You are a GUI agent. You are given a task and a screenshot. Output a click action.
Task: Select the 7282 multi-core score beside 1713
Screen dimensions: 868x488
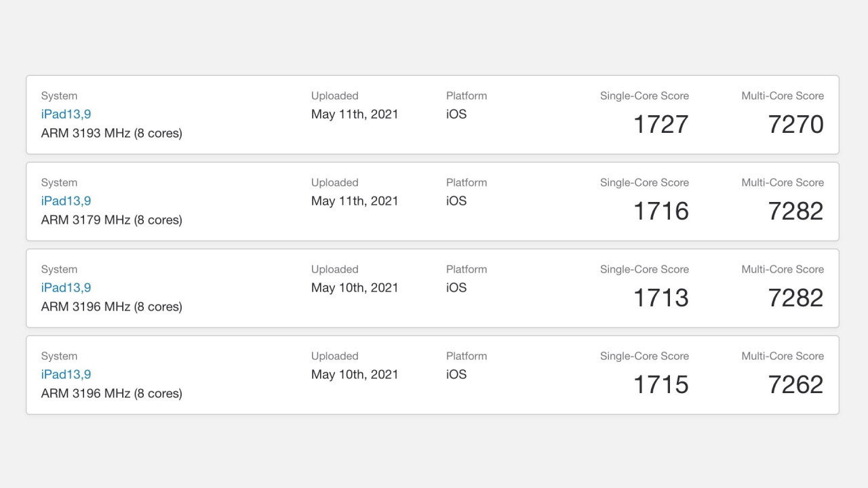(x=796, y=298)
